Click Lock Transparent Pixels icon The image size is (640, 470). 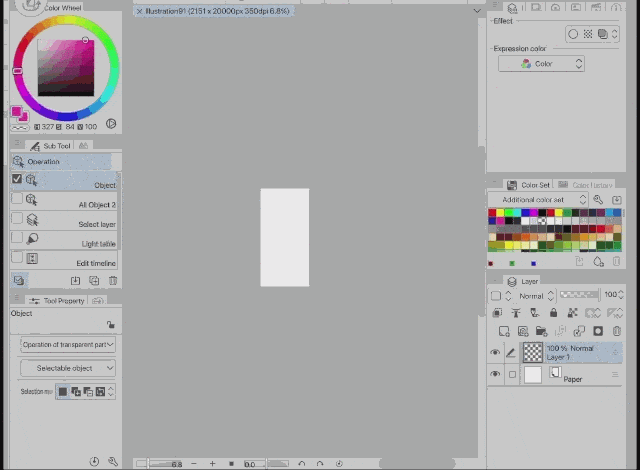click(572, 313)
